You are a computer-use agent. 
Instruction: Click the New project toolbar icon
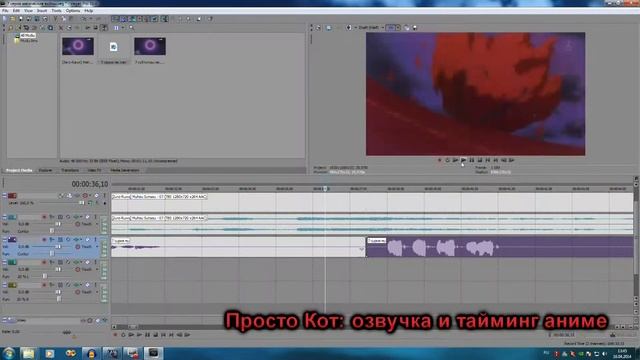[x=5, y=18]
